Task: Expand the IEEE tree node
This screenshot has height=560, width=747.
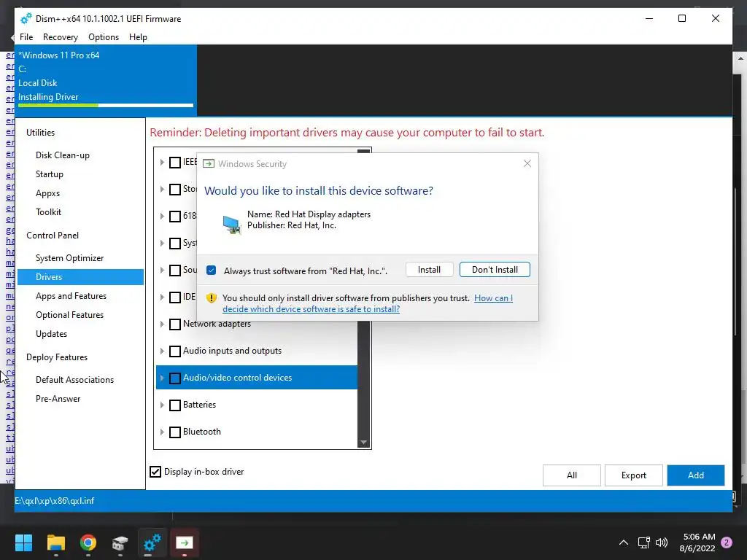Action: [x=162, y=163]
